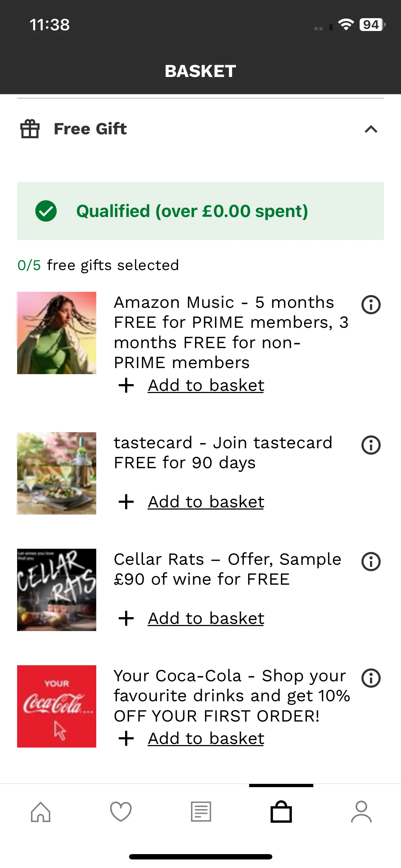The image size is (401, 868).
Task: Tap the tastecard gift thumbnail
Action: (57, 473)
